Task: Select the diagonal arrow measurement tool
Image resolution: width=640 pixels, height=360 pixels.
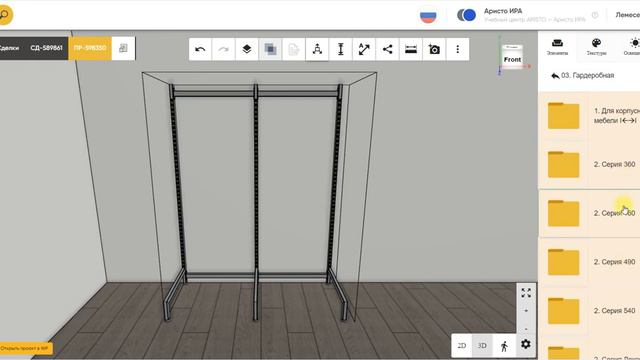Action: [364, 49]
